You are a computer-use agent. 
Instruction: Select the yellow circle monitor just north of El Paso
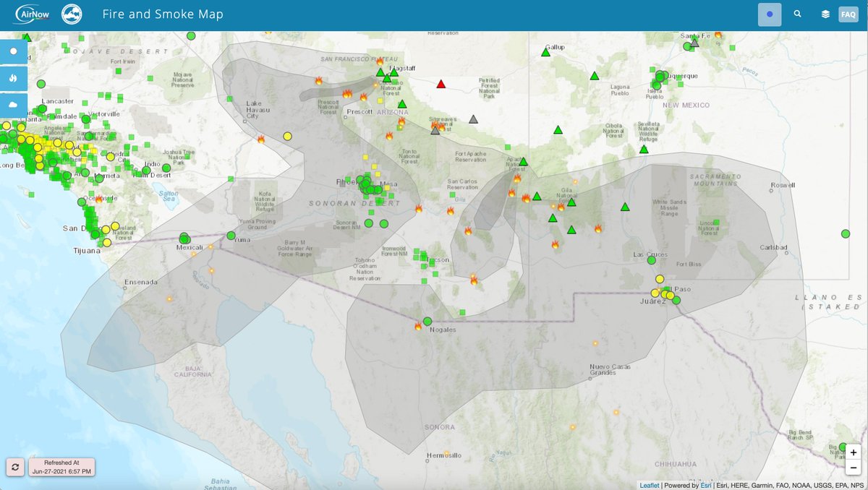(660, 279)
